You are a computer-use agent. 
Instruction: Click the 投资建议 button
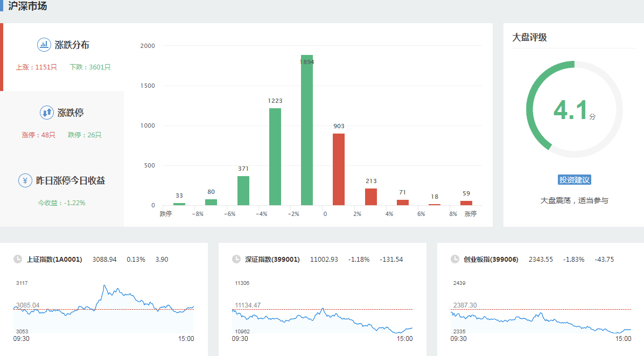point(575,180)
